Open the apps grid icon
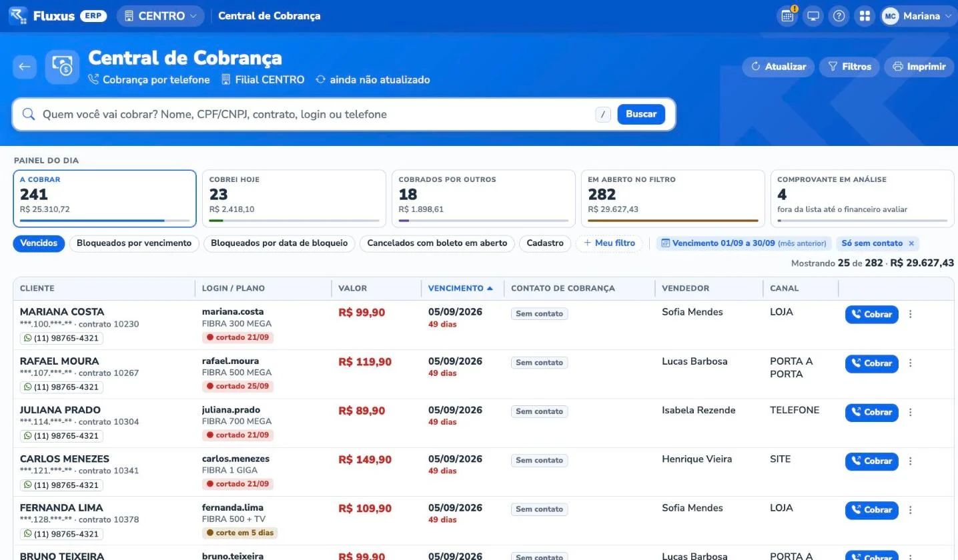958x560 pixels. pyautogui.click(x=865, y=16)
